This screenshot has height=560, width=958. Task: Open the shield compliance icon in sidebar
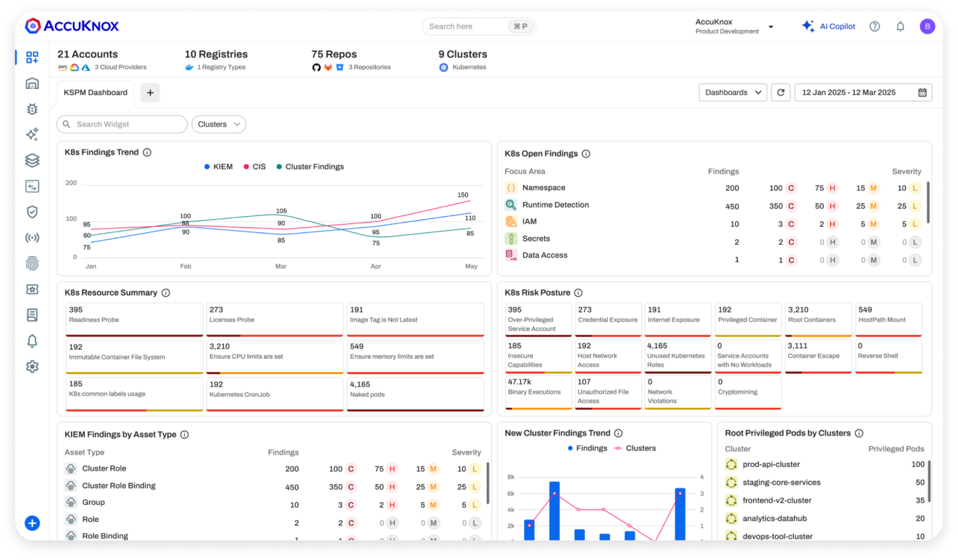tap(31, 211)
